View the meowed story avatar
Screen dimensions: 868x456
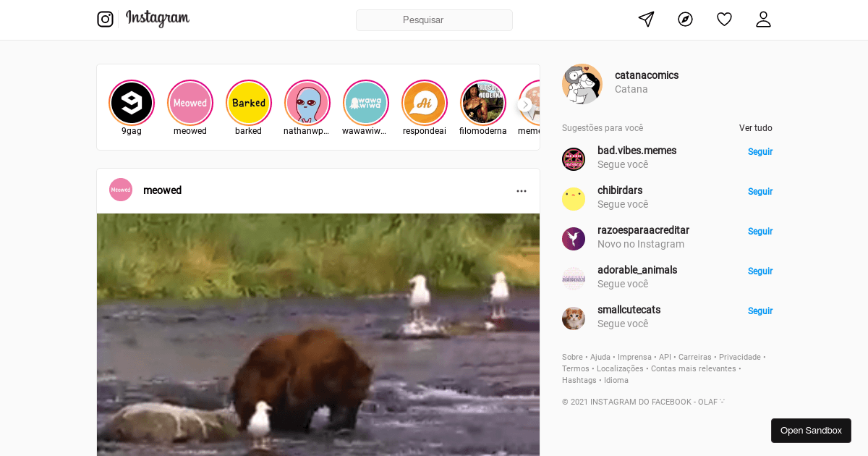[190, 103]
